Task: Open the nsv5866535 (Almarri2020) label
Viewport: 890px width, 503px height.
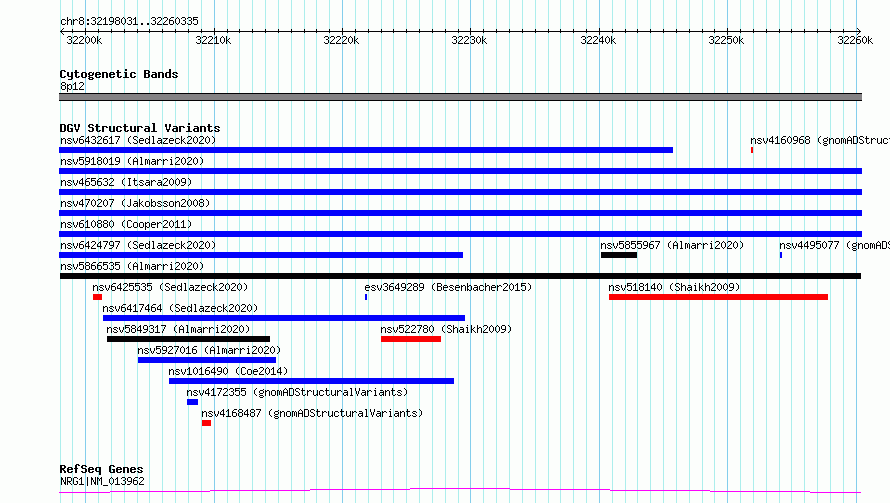Action: pos(132,266)
